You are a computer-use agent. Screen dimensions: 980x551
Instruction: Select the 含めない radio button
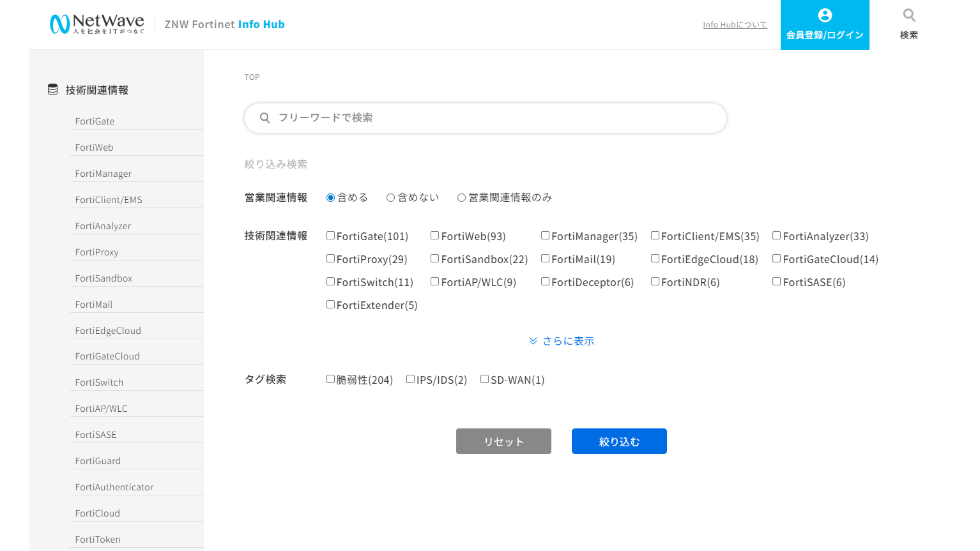tap(390, 198)
